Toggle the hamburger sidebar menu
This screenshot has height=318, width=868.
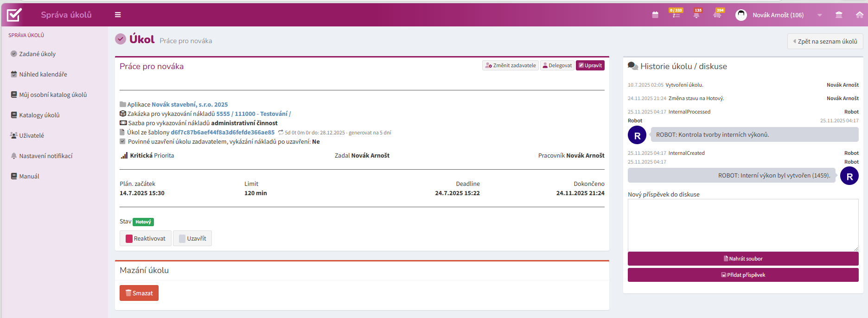point(118,15)
